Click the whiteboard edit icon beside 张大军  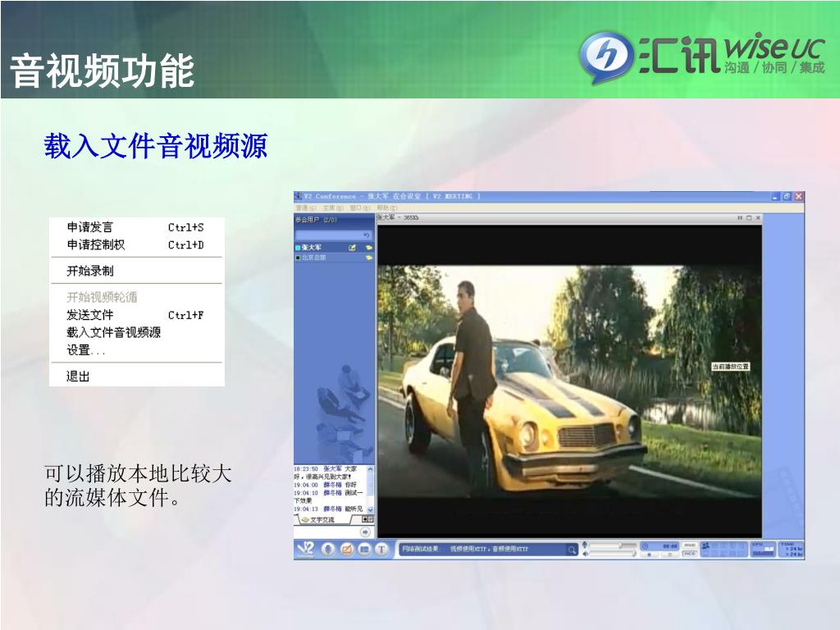pos(353,248)
